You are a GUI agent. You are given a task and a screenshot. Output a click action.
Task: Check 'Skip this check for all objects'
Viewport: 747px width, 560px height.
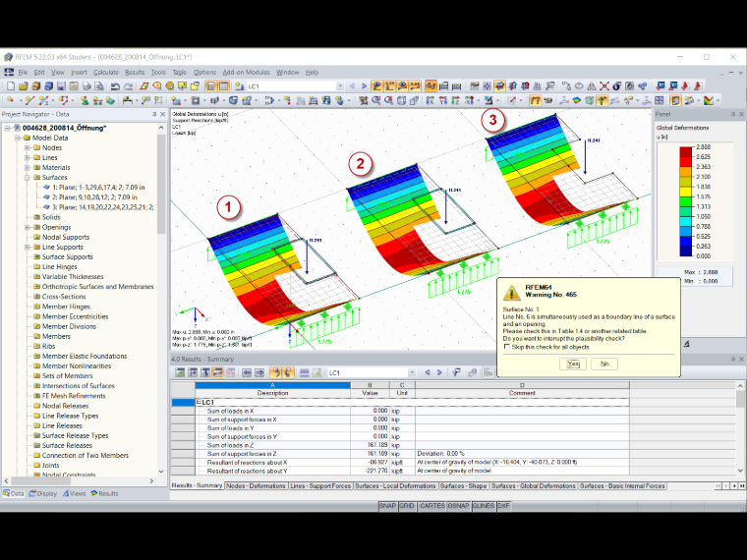507,347
